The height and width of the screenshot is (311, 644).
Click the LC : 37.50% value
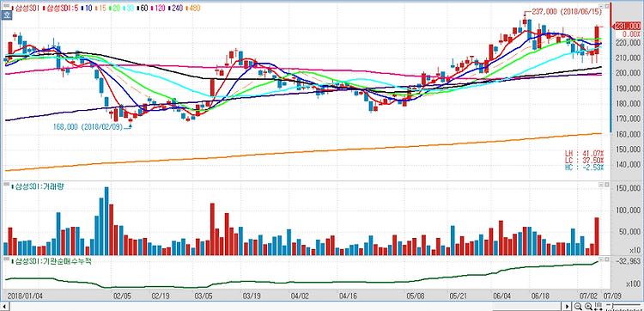click(584, 160)
